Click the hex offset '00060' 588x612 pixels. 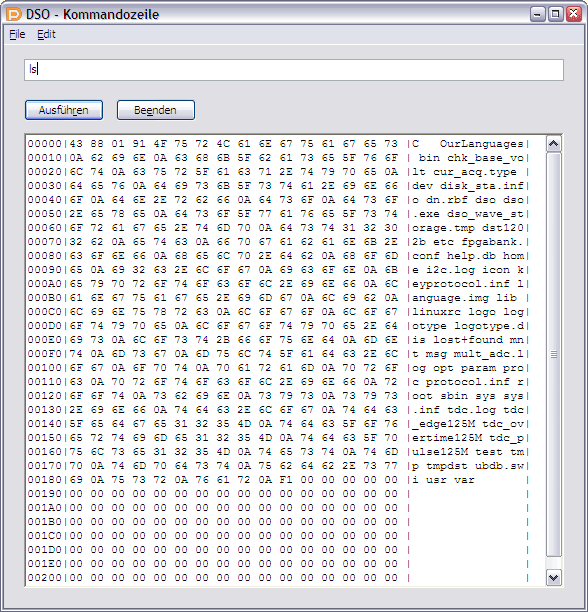pos(44,228)
